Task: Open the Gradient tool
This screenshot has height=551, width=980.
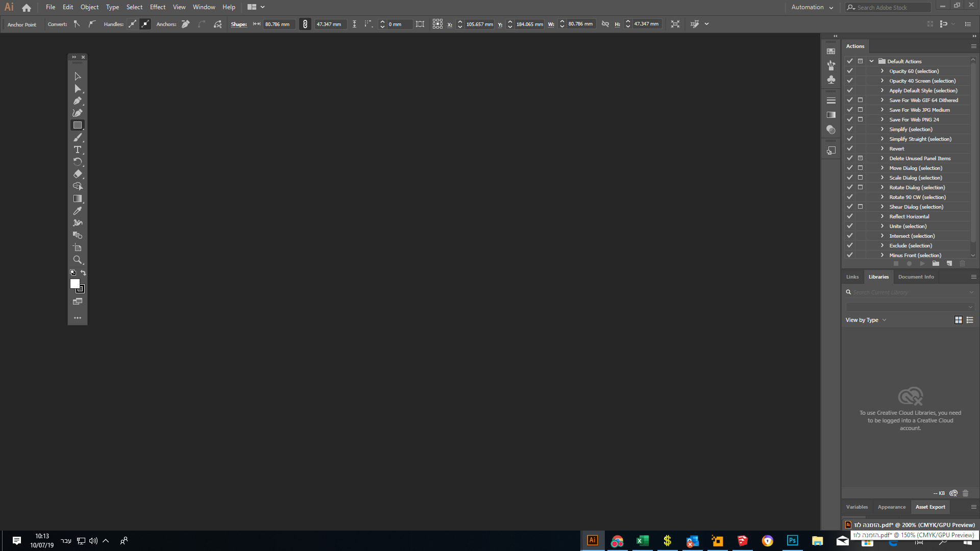Action: click(78, 198)
